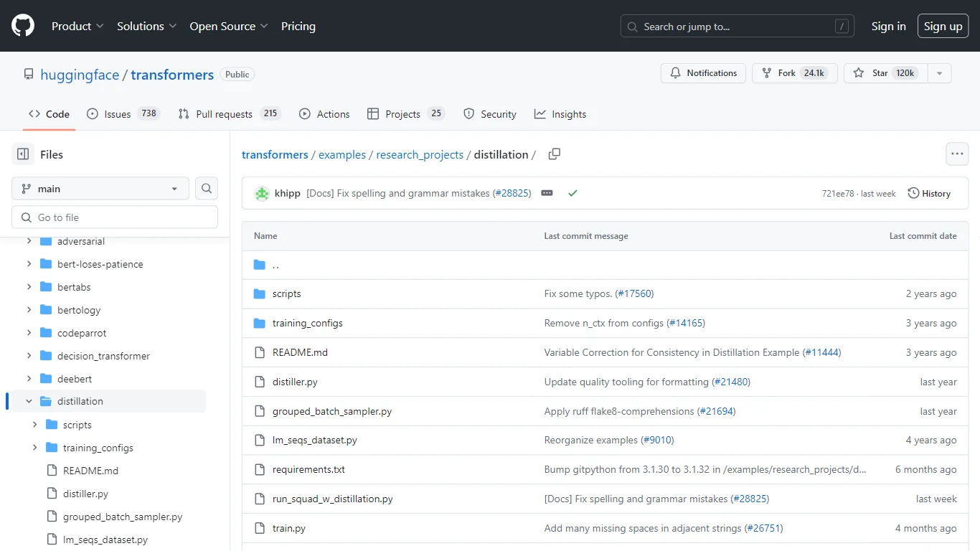980x551 pixels.
Task: Focus the Go to file input
Action: coord(115,217)
